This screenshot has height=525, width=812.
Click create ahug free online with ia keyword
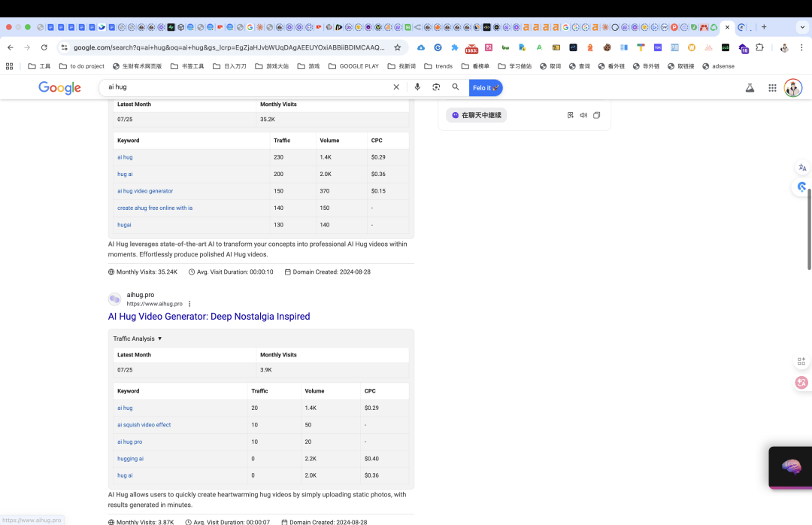(x=155, y=208)
